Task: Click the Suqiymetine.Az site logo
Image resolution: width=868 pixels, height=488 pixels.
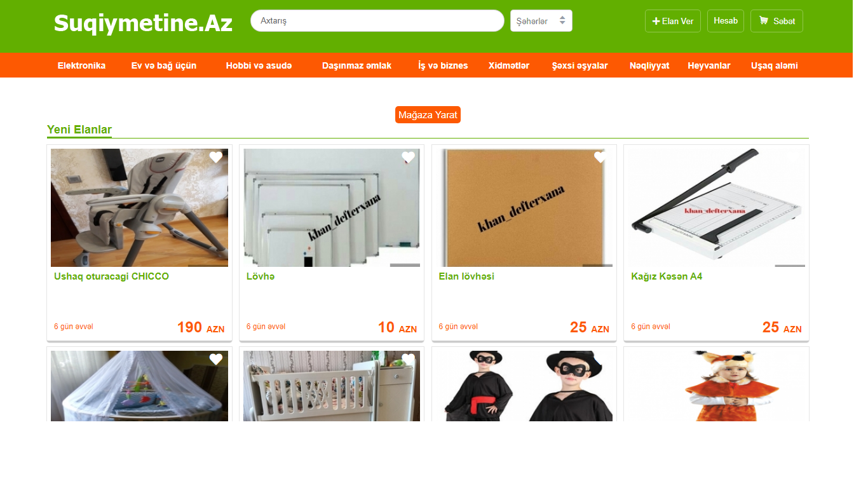Action: [143, 23]
